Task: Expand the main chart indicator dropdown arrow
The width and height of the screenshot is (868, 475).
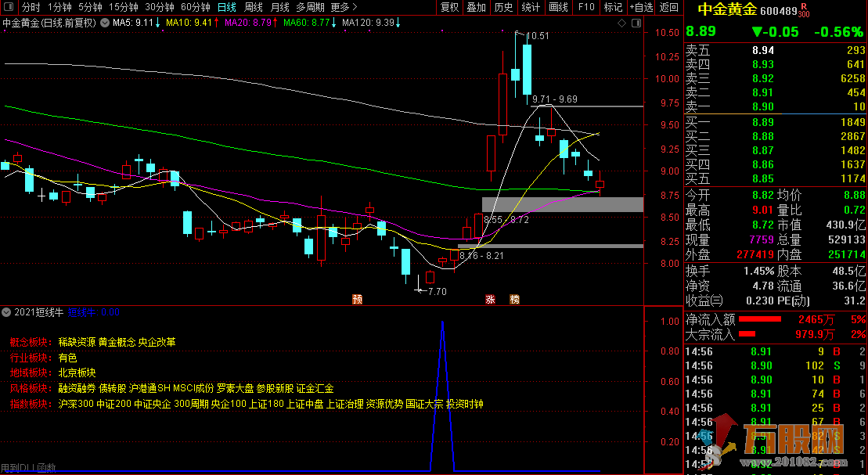Action: 105,23
